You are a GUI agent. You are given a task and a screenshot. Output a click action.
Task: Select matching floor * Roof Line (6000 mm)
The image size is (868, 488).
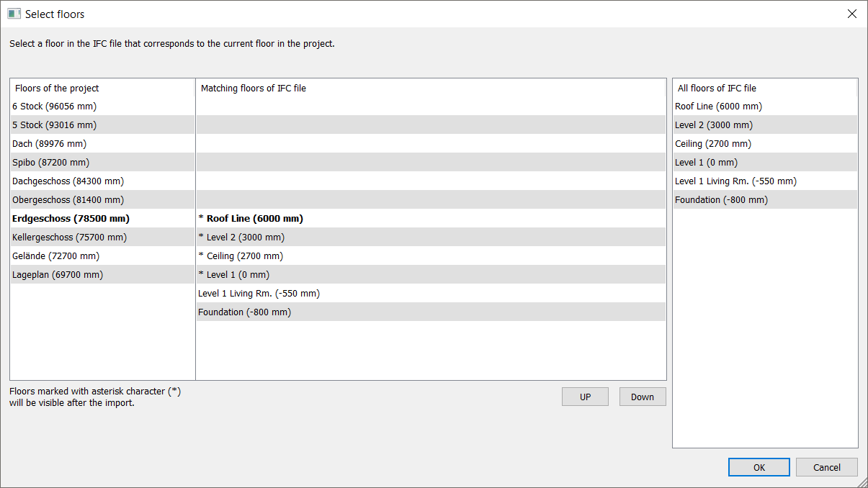pyautogui.click(x=431, y=218)
